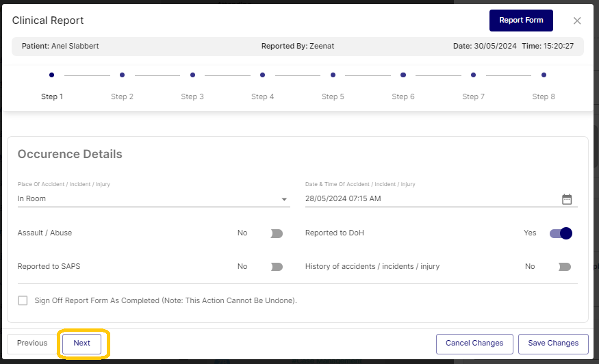
Task: Switch to Step 5 in stepper
Action: [333, 75]
